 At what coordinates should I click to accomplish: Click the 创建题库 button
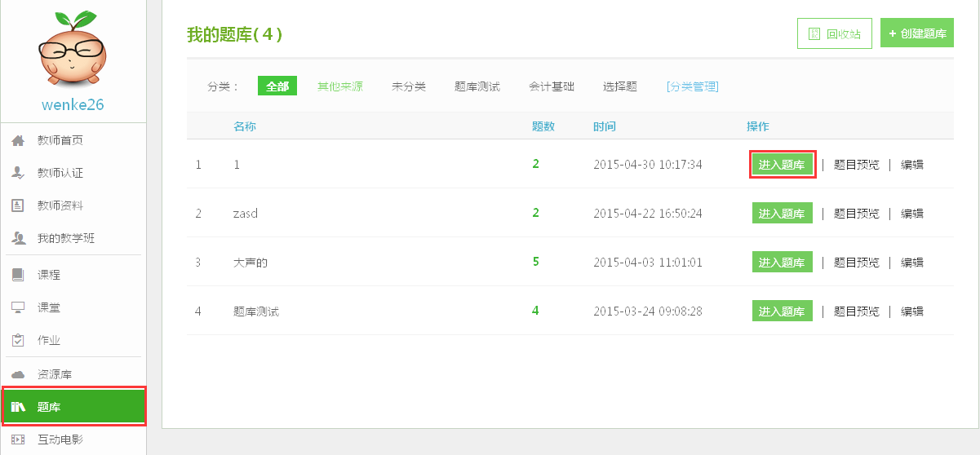[x=917, y=33]
